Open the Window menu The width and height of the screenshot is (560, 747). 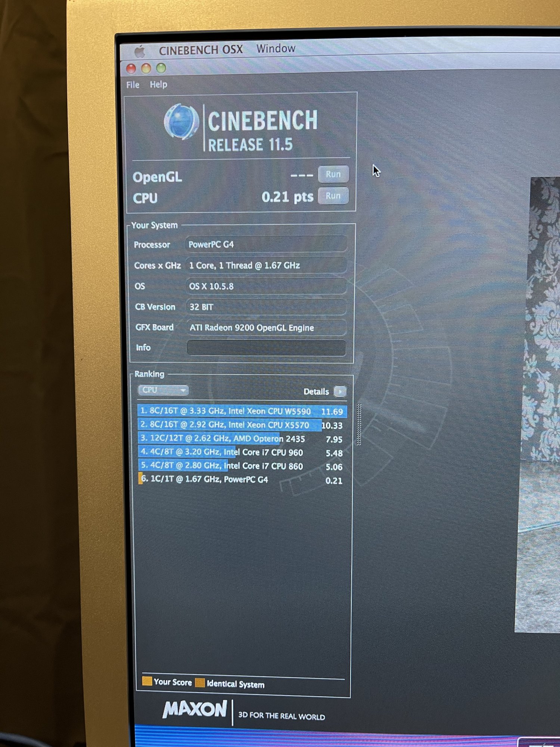pyautogui.click(x=276, y=48)
